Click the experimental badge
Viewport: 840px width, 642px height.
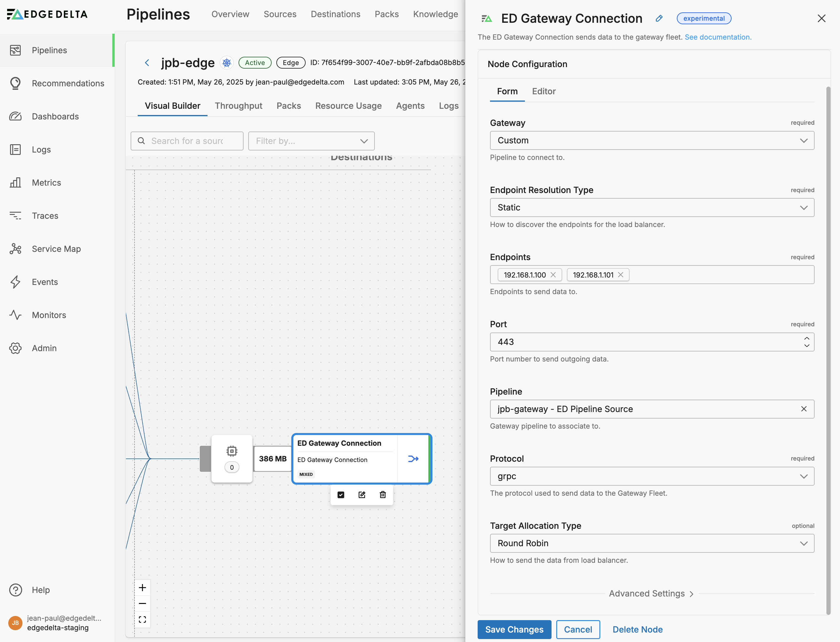[703, 18]
